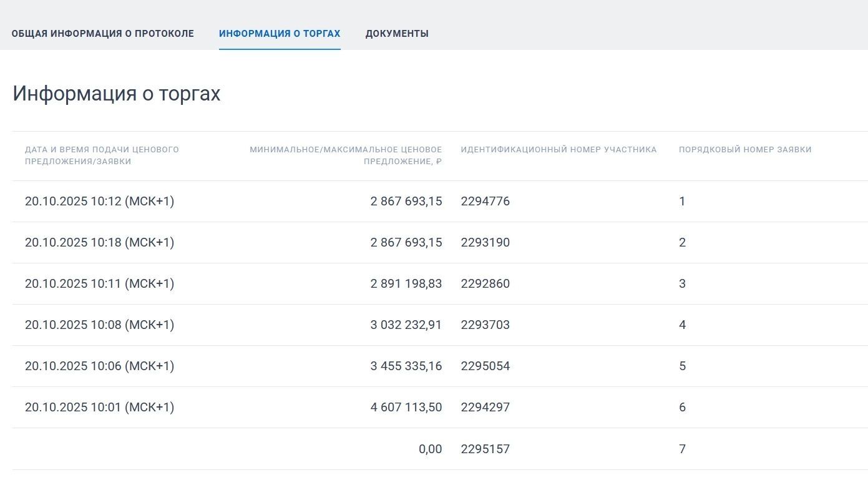Select participant ID 2292860
Viewport: 868px width, 490px height.
point(485,284)
